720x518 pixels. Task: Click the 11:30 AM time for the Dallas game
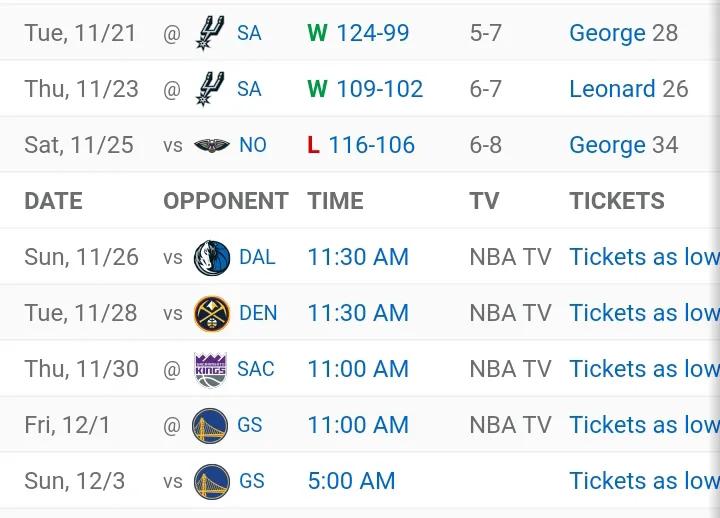pyautogui.click(x=358, y=257)
